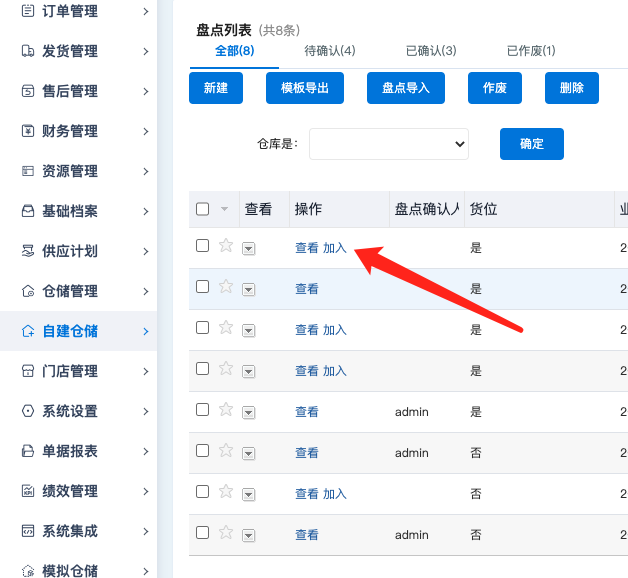
Task: Open the last row's view dropdown arrow
Action: point(248,536)
